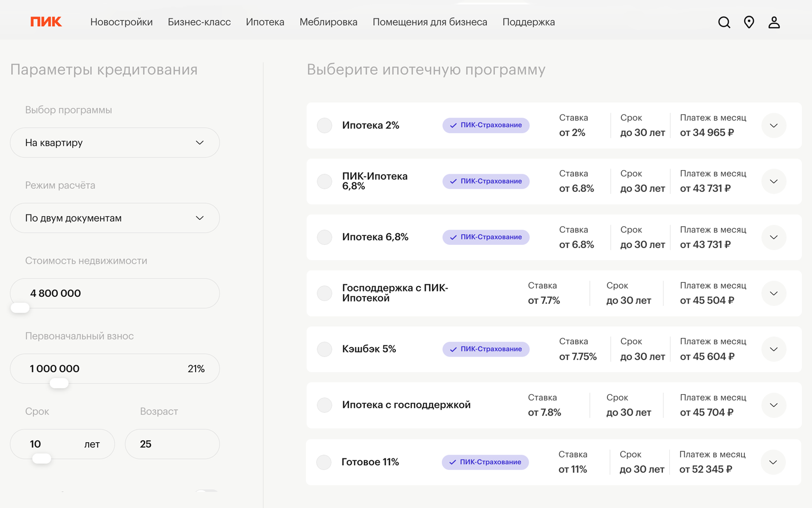Expand the Кэшбэк 5% program chevron
Screen dimensions: 812x508
tap(774, 349)
